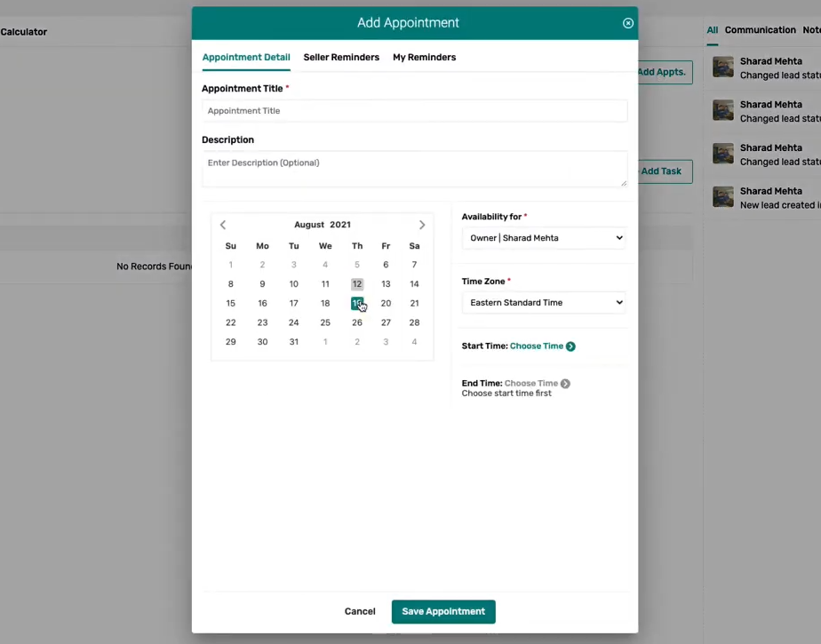Switch to the Communication tab

pos(761,29)
